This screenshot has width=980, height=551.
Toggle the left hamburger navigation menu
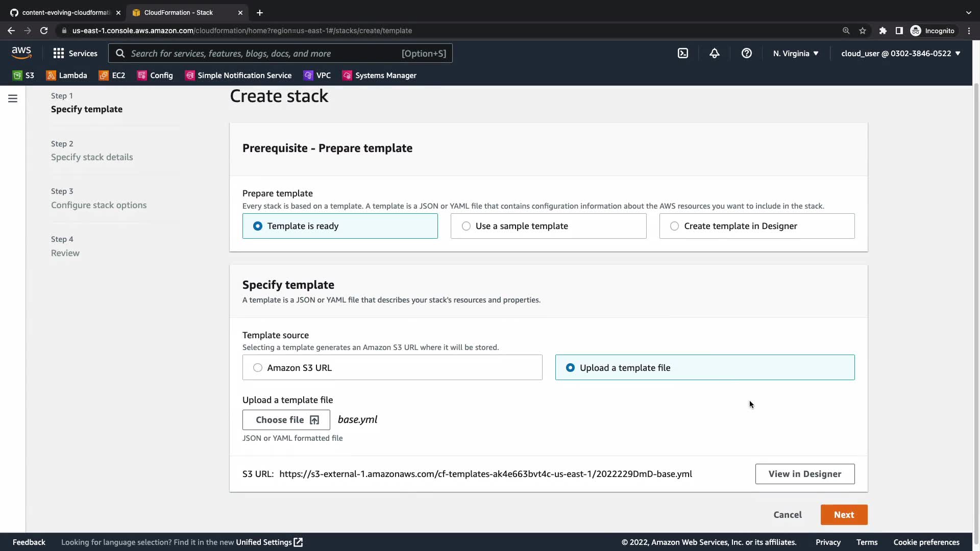pyautogui.click(x=13, y=98)
